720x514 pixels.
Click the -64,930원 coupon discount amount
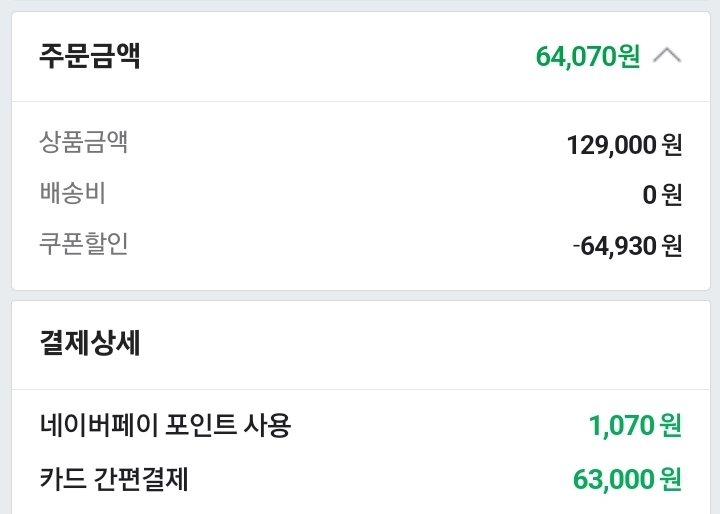(x=627, y=245)
